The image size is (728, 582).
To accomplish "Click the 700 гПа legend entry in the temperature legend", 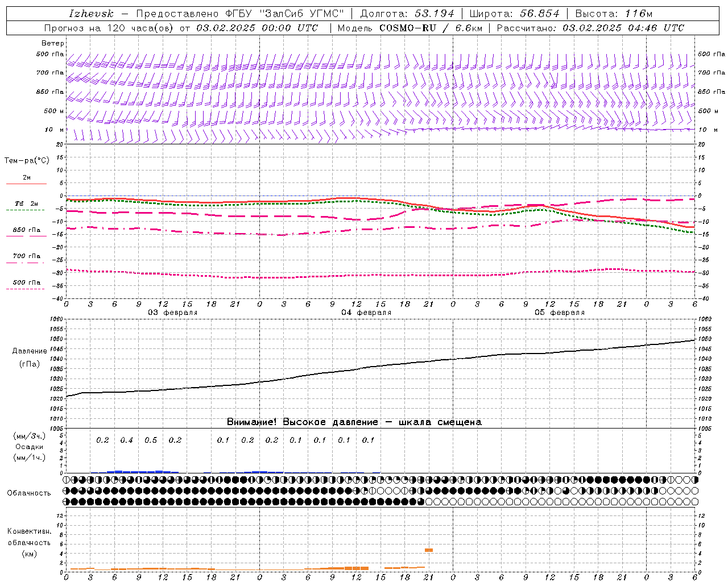I will pos(27,256).
